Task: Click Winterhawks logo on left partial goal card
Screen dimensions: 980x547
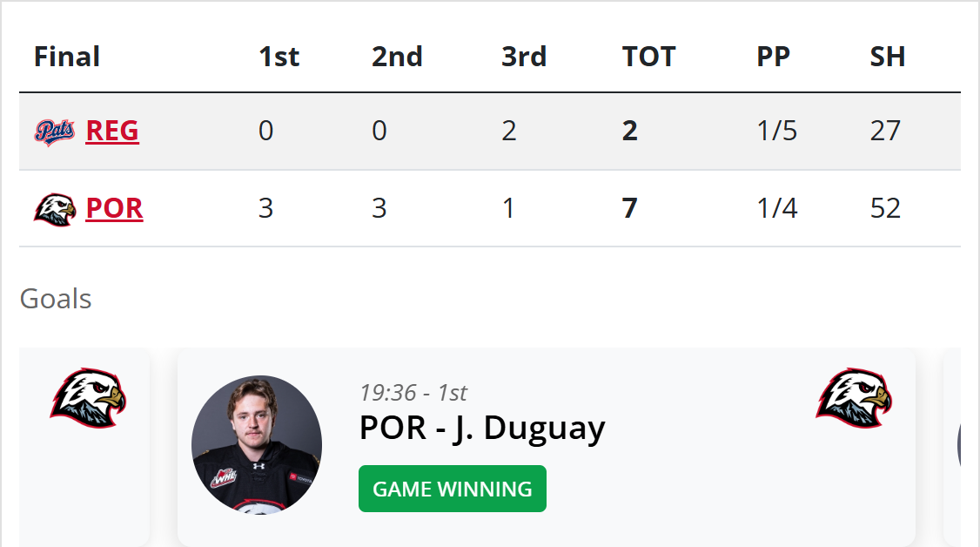Action: (x=87, y=398)
